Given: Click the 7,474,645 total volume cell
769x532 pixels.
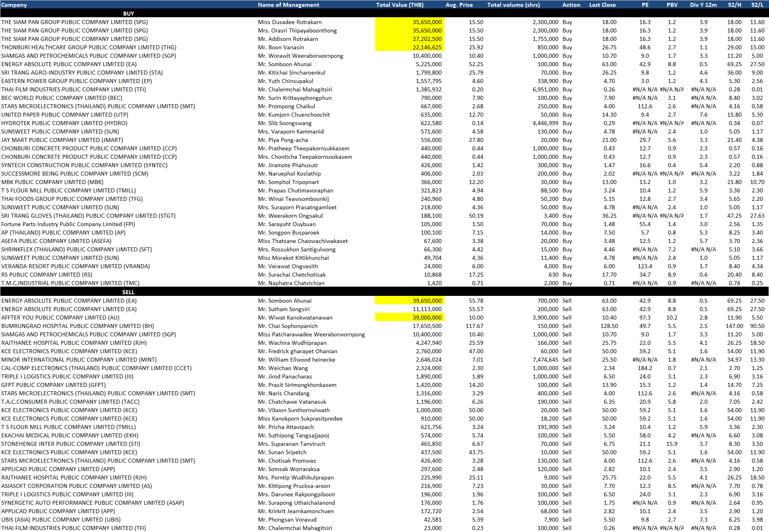Looking at the screenshot, I should (545, 360).
